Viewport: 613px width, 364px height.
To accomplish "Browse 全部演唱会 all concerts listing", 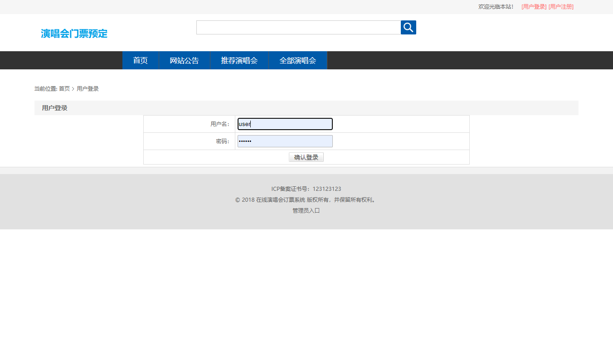I will (x=298, y=60).
